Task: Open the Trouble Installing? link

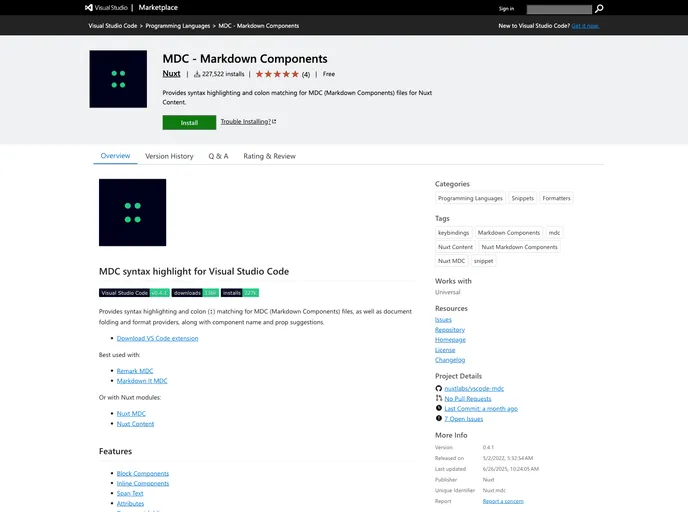Action: click(x=248, y=122)
